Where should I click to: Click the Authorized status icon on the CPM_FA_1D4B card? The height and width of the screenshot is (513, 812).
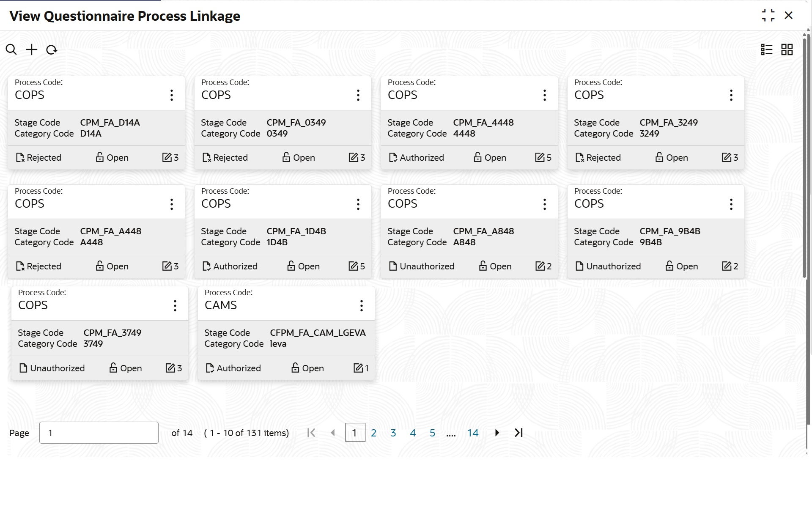tap(206, 266)
